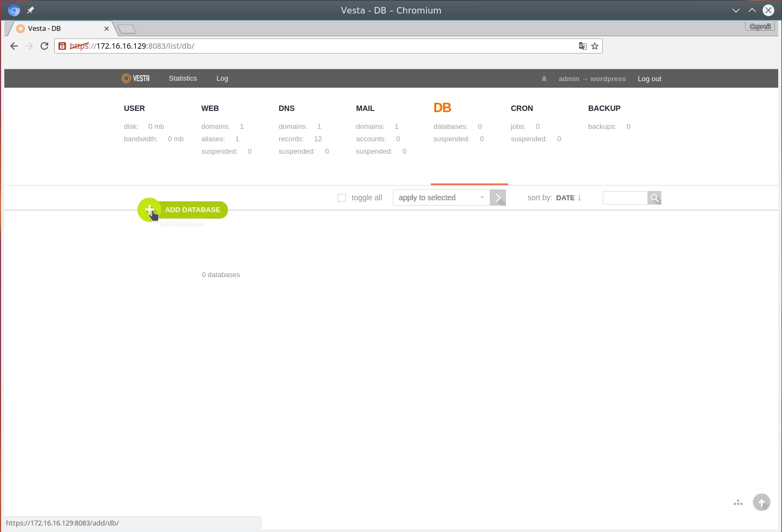Screen dimensions: 782x532
Task: Click the Vesta logo in the top bar
Action: 135,78
